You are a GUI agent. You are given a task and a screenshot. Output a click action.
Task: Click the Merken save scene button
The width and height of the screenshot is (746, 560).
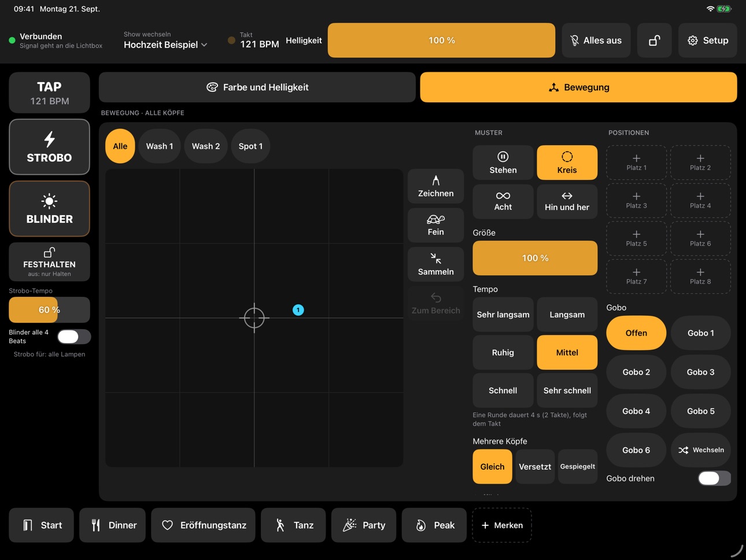(x=501, y=525)
